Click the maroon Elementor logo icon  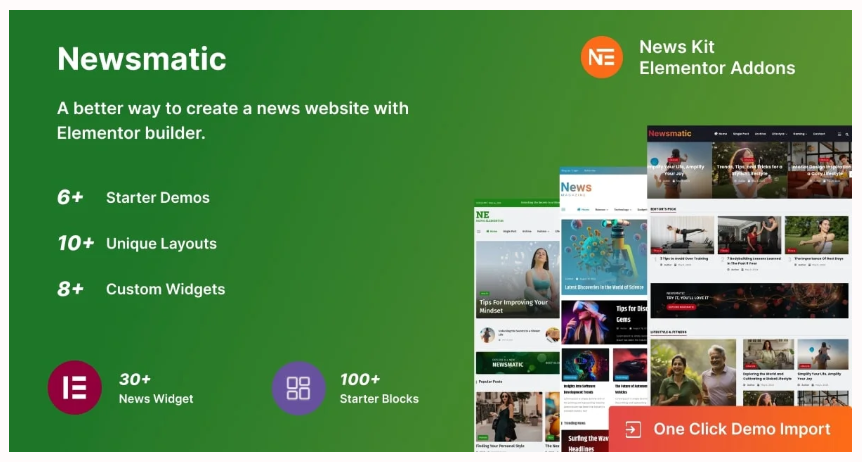[x=75, y=387]
